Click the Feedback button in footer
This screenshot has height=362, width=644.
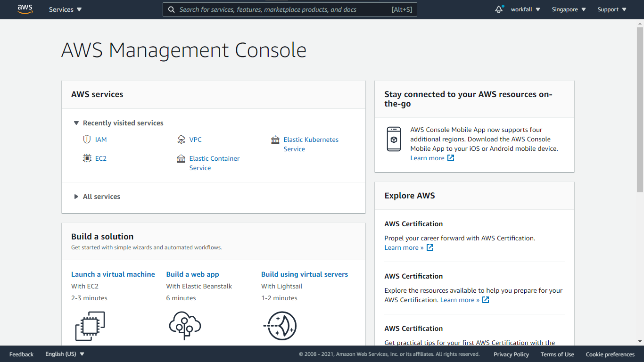[x=21, y=354]
